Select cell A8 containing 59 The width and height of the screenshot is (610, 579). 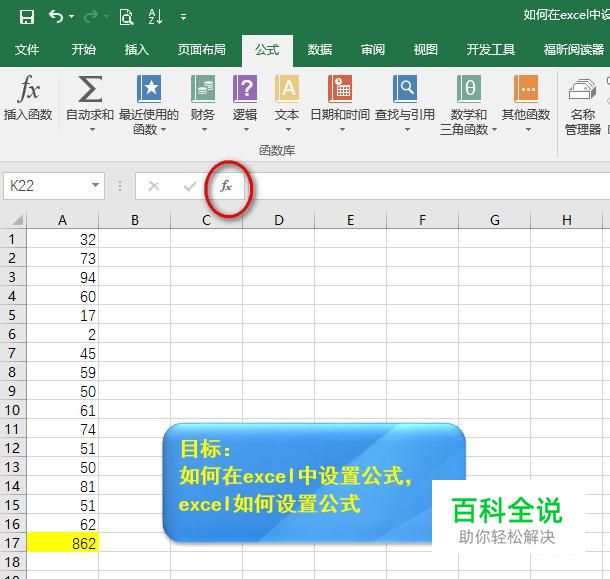(63, 372)
